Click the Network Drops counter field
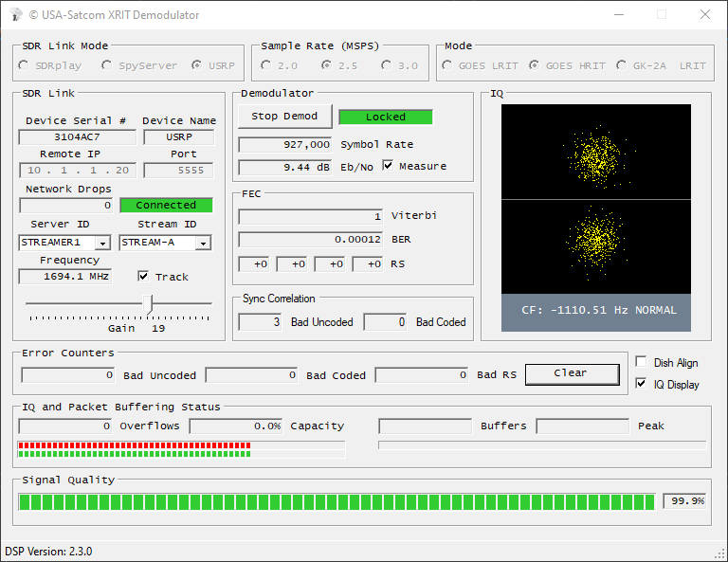728x562 pixels. click(x=66, y=205)
